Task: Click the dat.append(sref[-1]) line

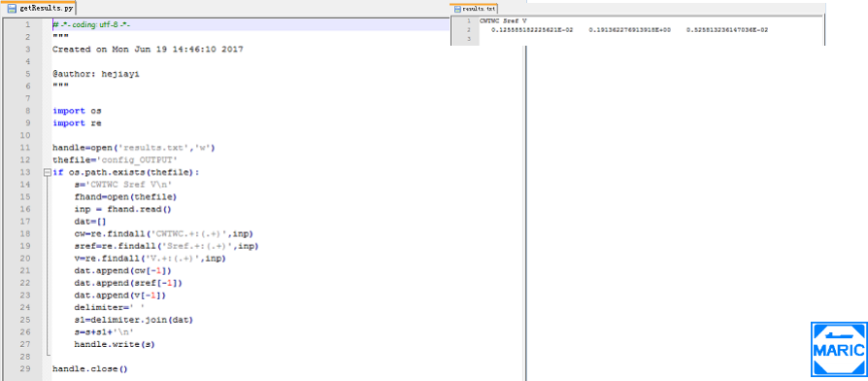Action: pyautogui.click(x=128, y=283)
